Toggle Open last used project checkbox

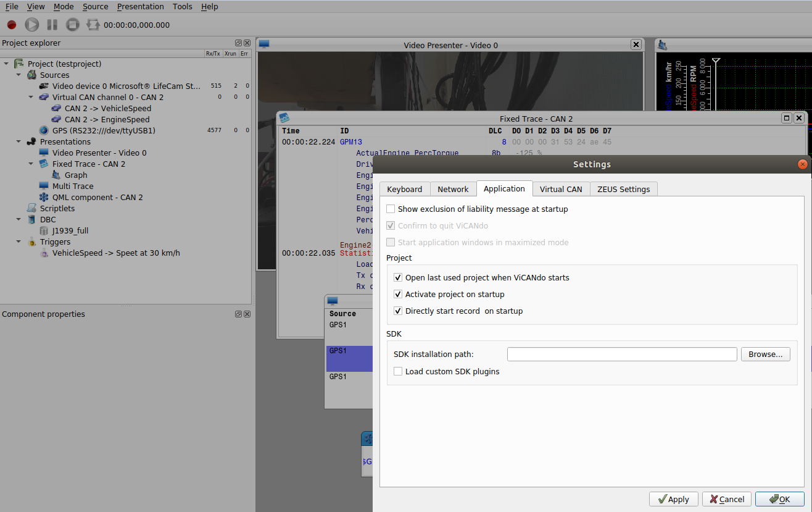(398, 278)
